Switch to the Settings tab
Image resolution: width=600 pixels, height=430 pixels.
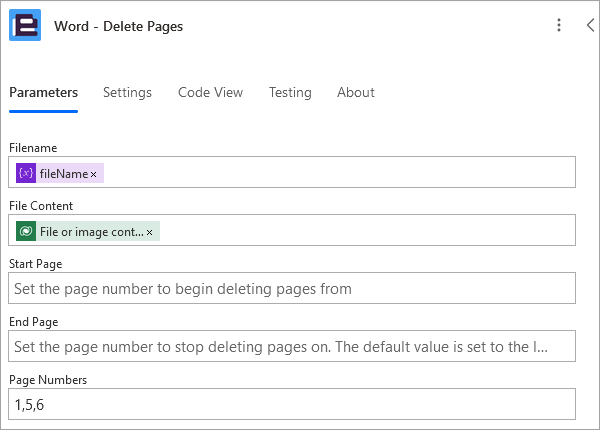127,93
